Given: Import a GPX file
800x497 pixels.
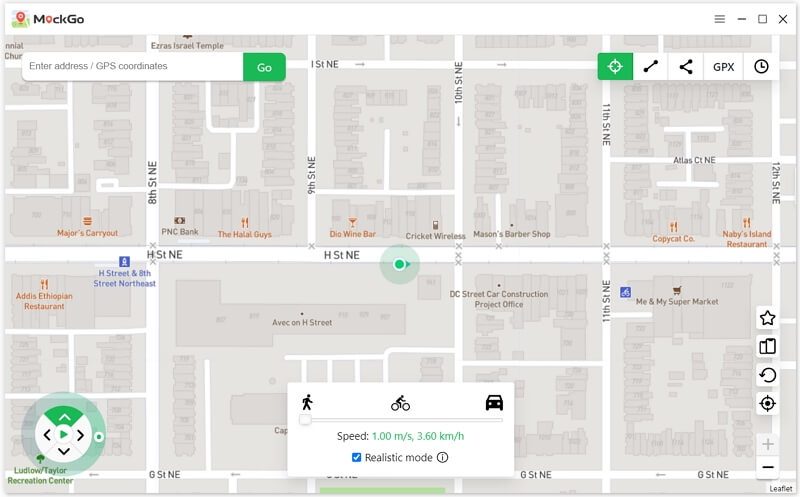Looking at the screenshot, I should coord(723,67).
